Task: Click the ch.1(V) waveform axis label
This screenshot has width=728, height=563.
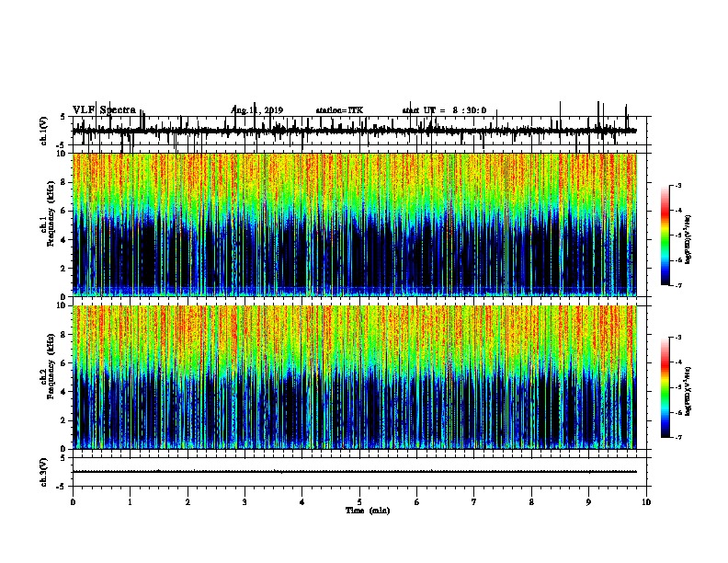Action: [44, 131]
